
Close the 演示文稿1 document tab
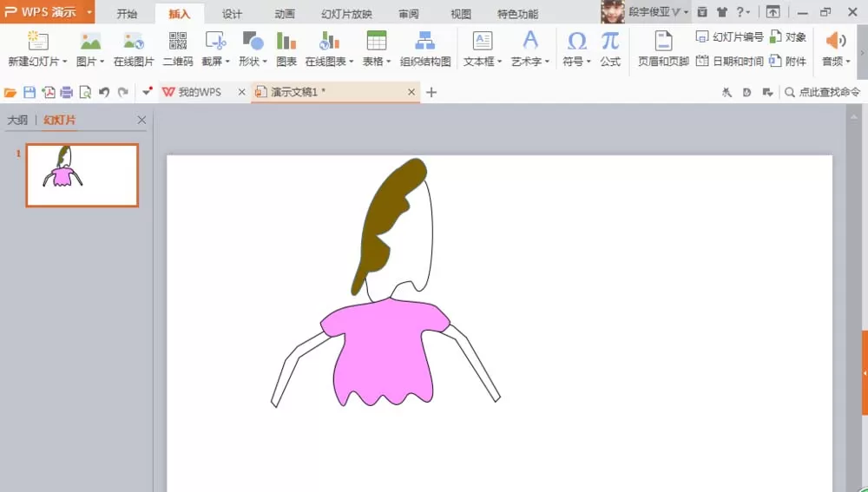pyautogui.click(x=411, y=93)
